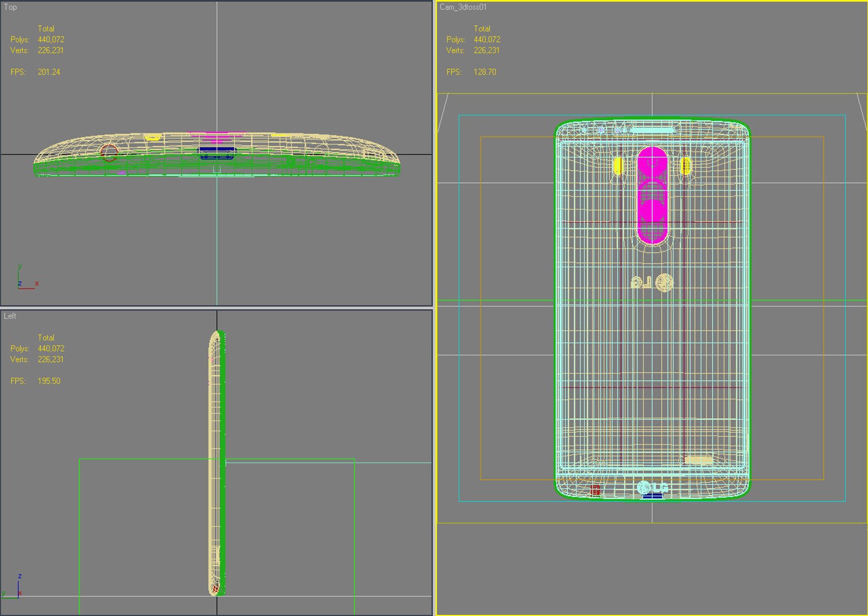
Task: Select the phone side profile in Left view
Action: (217, 463)
